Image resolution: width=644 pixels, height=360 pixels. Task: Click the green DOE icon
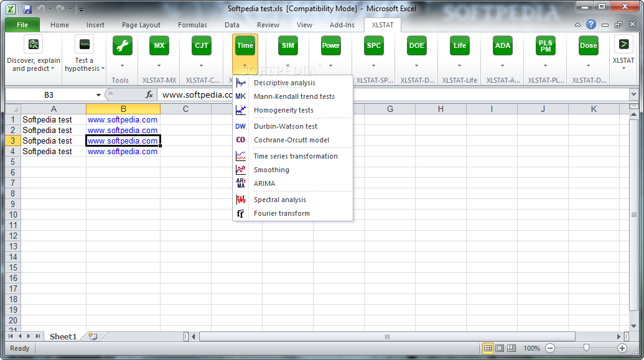coord(416,45)
